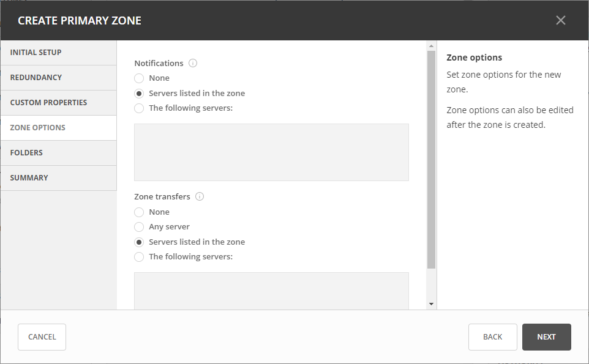Screen dimensions: 589x364
Task: Click info icon next to Notifications
Action: [x=193, y=63]
